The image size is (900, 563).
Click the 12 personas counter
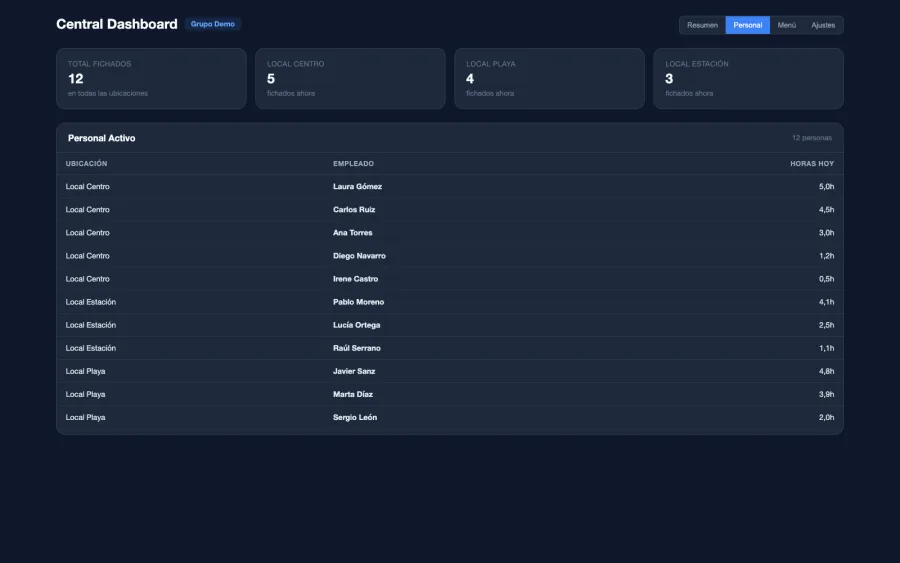pyautogui.click(x=812, y=138)
